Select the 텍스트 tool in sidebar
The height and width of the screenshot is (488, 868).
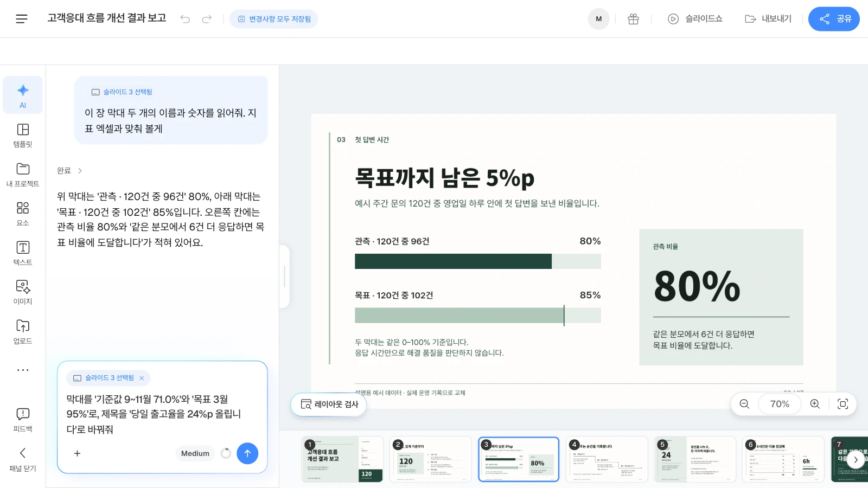[23, 253]
